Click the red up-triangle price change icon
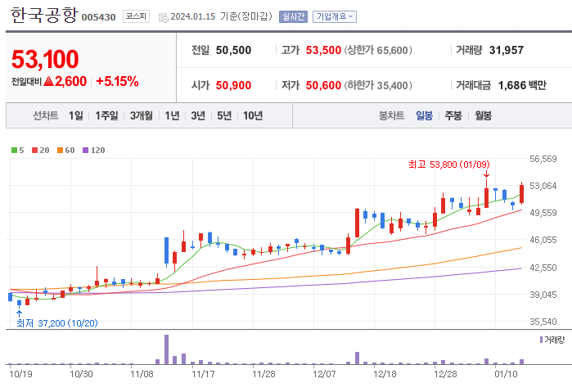Screen dimensions: 572x392 coord(48,81)
